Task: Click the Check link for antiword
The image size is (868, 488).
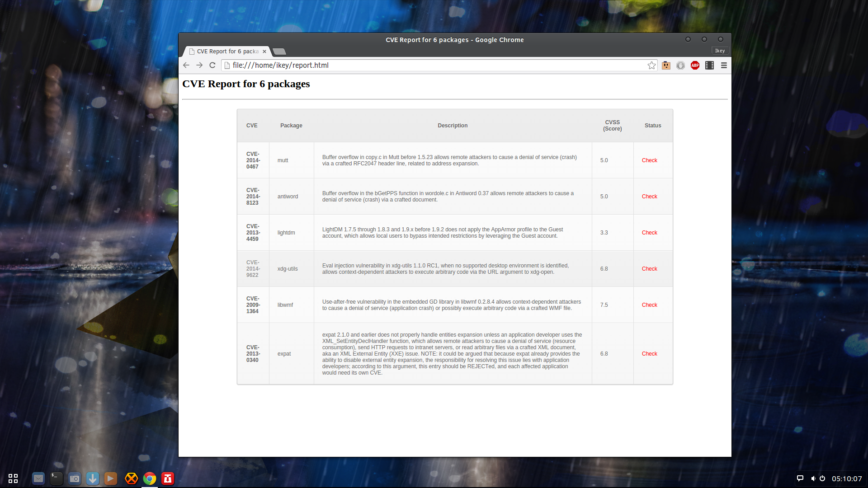Action: click(649, 197)
